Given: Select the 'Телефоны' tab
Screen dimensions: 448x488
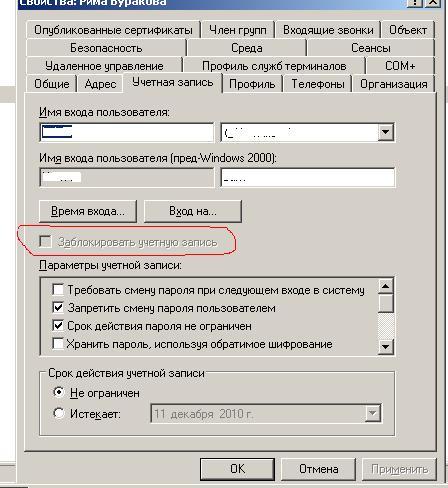Looking at the screenshot, I should [x=318, y=84].
